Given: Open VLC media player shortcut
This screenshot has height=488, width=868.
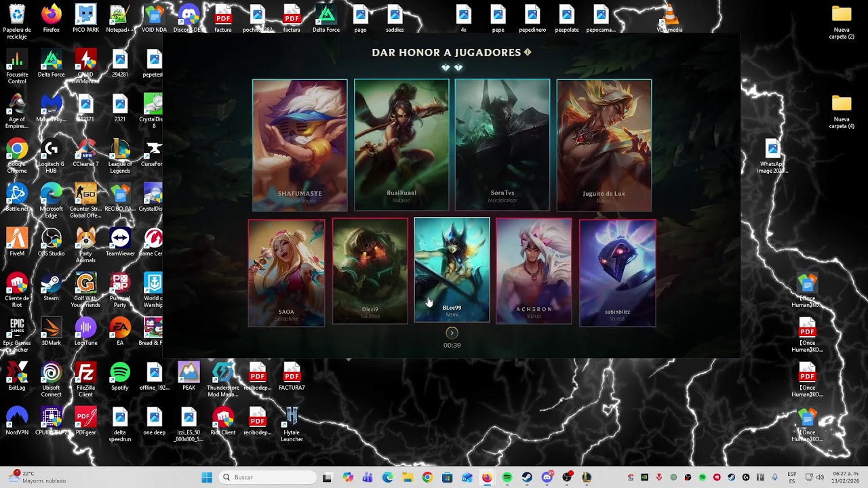Looking at the screenshot, I should point(669,19).
